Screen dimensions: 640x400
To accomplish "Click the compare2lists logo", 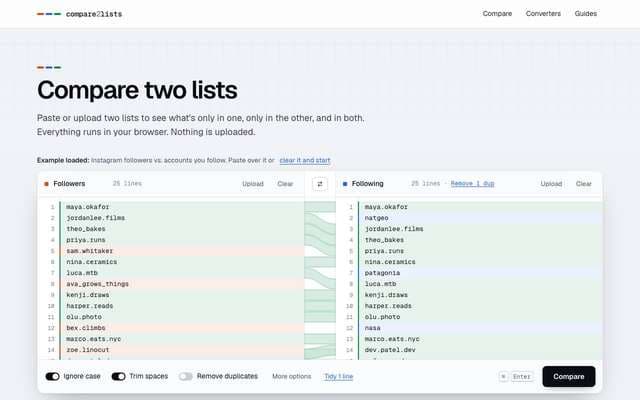I will click(x=80, y=14).
